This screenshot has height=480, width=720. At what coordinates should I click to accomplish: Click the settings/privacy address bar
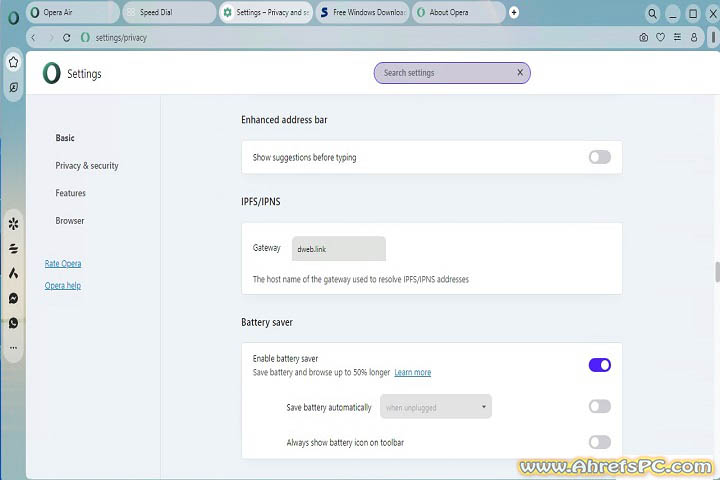pyautogui.click(x=121, y=38)
